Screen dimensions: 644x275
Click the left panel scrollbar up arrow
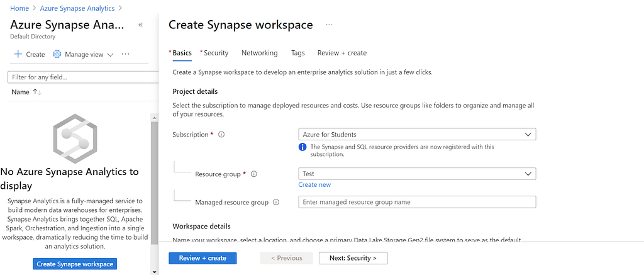point(155,118)
